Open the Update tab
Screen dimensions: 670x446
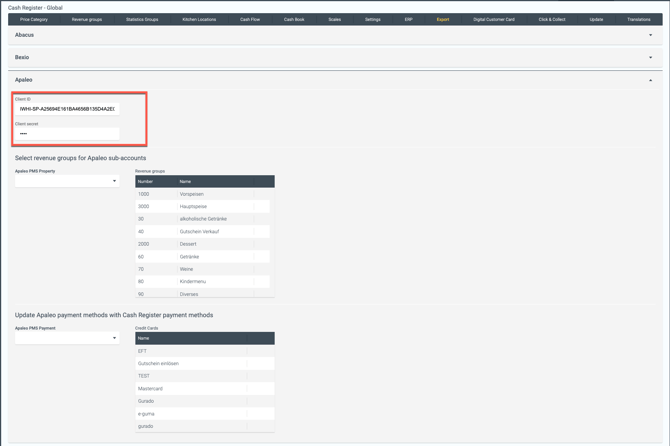(596, 19)
